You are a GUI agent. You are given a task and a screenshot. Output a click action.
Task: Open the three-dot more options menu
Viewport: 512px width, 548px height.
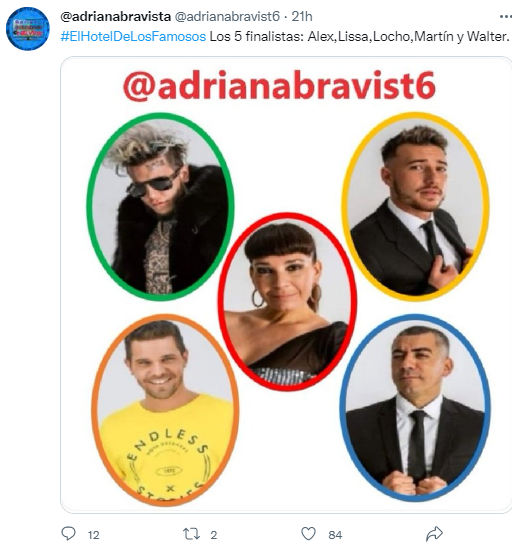[x=505, y=16]
